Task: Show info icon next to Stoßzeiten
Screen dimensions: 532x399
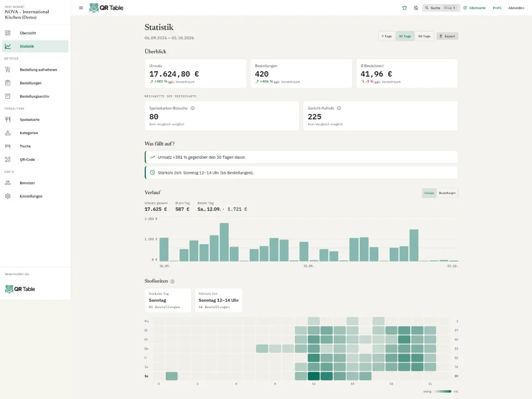Action: 172,282
